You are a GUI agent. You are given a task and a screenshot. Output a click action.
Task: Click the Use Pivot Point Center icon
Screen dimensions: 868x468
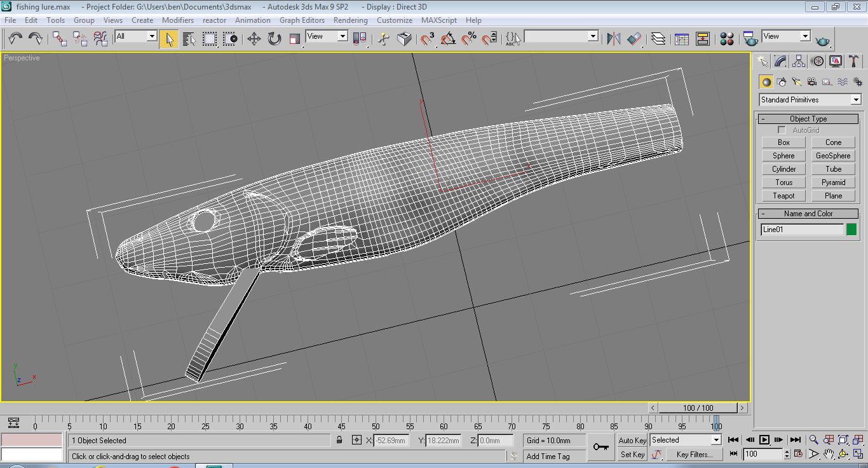click(x=360, y=39)
